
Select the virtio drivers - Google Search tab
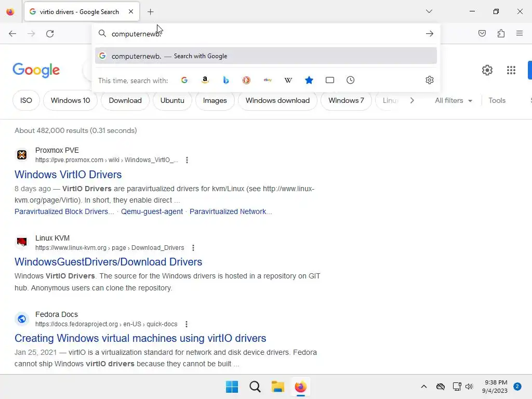click(x=82, y=12)
